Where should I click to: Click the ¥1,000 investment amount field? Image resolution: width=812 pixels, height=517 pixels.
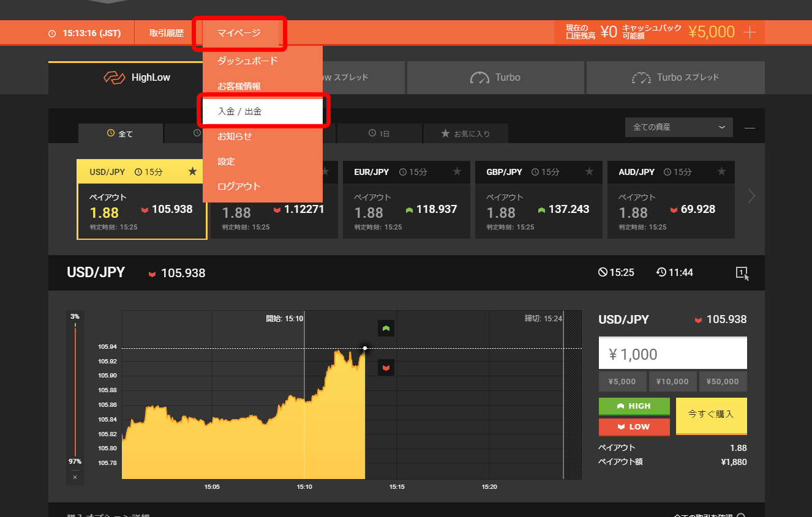click(x=672, y=354)
